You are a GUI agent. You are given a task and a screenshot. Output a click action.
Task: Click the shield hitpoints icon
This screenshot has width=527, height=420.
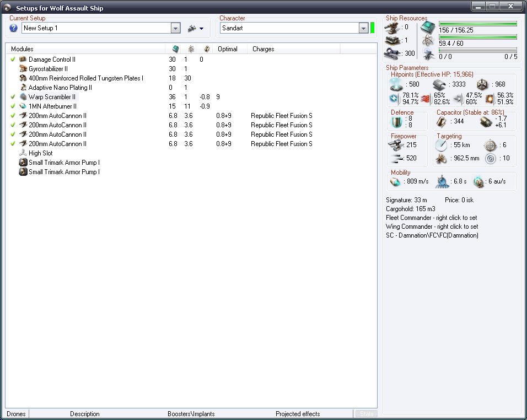coord(396,84)
